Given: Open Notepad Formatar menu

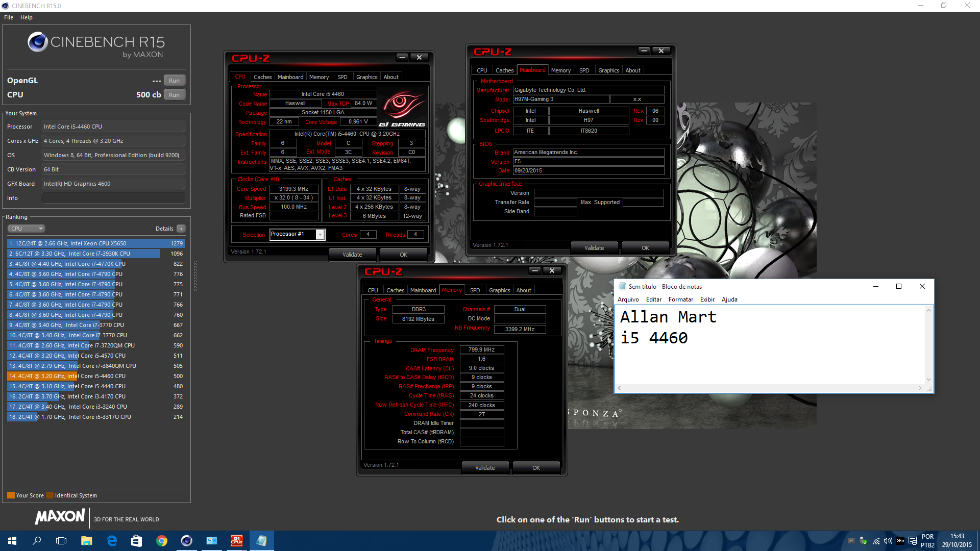Looking at the screenshot, I should 681,299.
